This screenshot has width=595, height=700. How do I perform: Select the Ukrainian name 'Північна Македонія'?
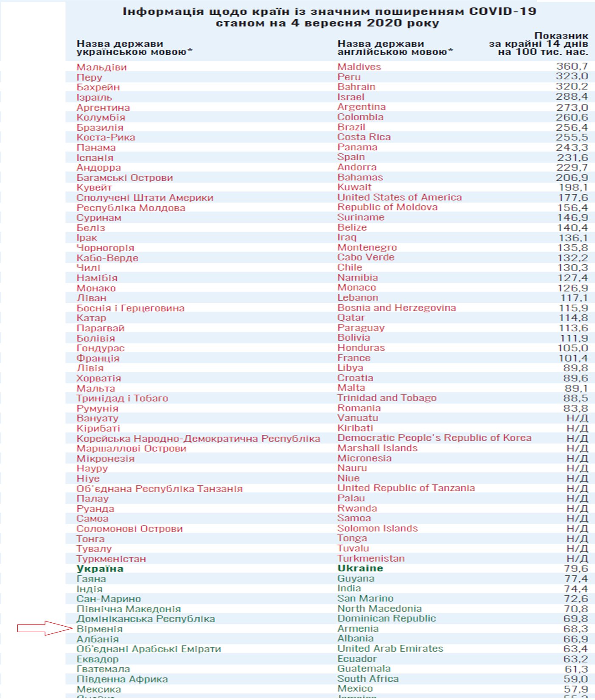129,609
